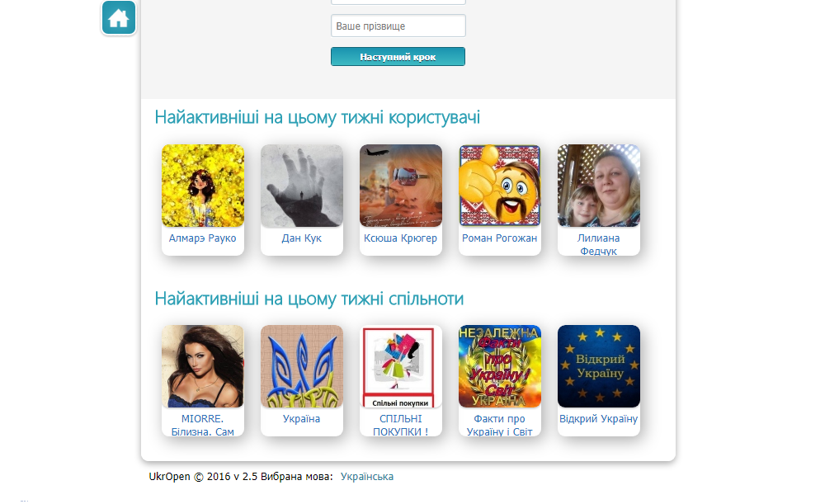839x504 pixels.
Task: Open Алмарэ Рауко name link
Action: click(x=203, y=238)
